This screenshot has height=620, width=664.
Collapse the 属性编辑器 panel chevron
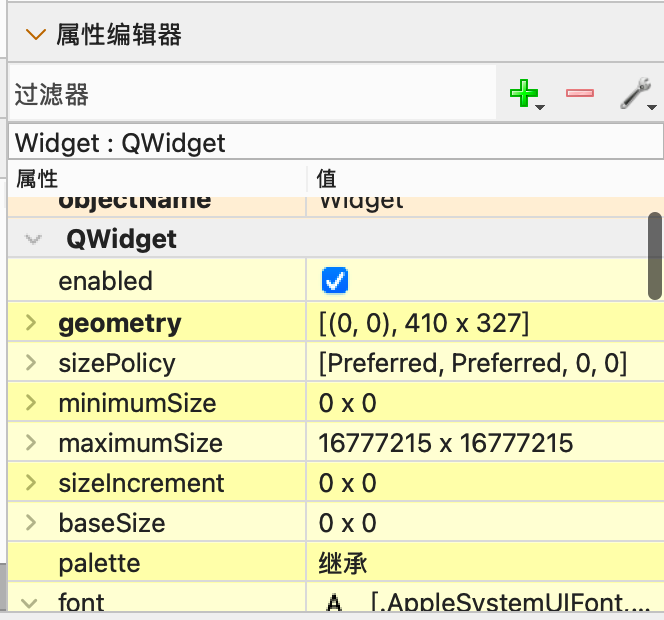(x=36, y=35)
